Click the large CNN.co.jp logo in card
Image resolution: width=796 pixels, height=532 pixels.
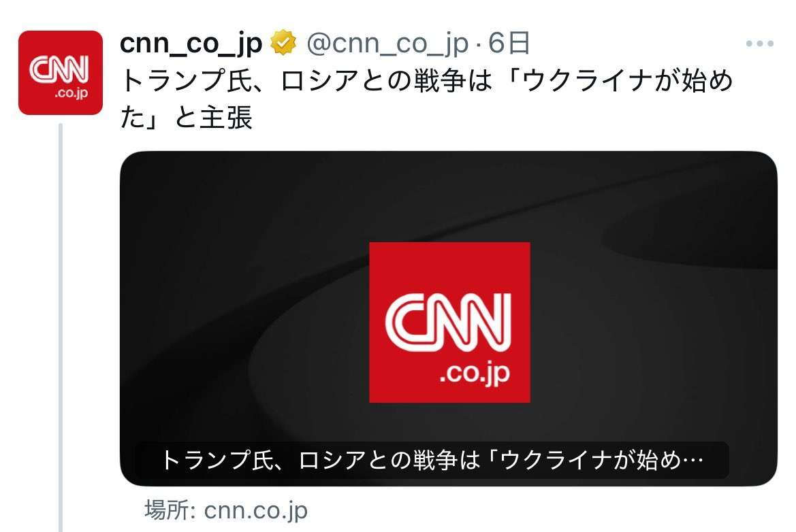(x=449, y=322)
